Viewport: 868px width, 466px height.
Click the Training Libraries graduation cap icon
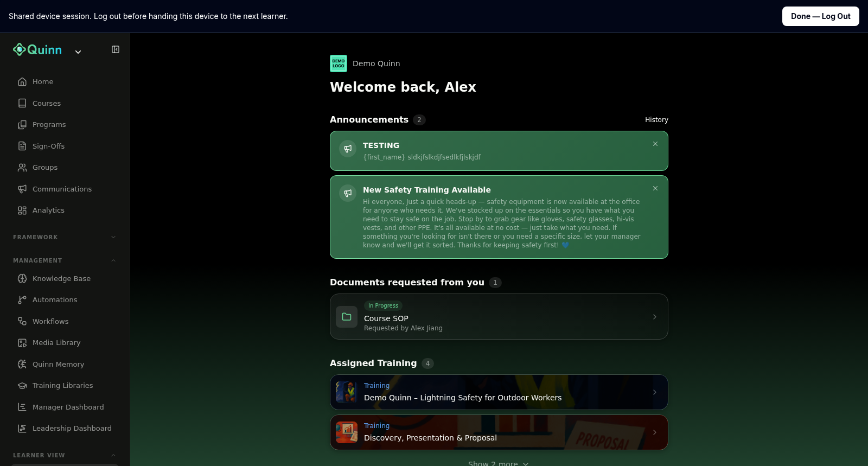pos(22,386)
